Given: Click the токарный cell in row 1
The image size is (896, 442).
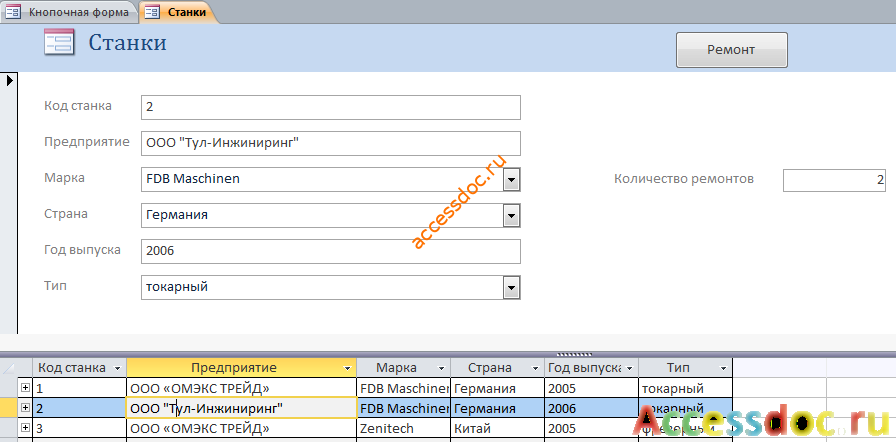Looking at the screenshot, I should [x=685, y=389].
